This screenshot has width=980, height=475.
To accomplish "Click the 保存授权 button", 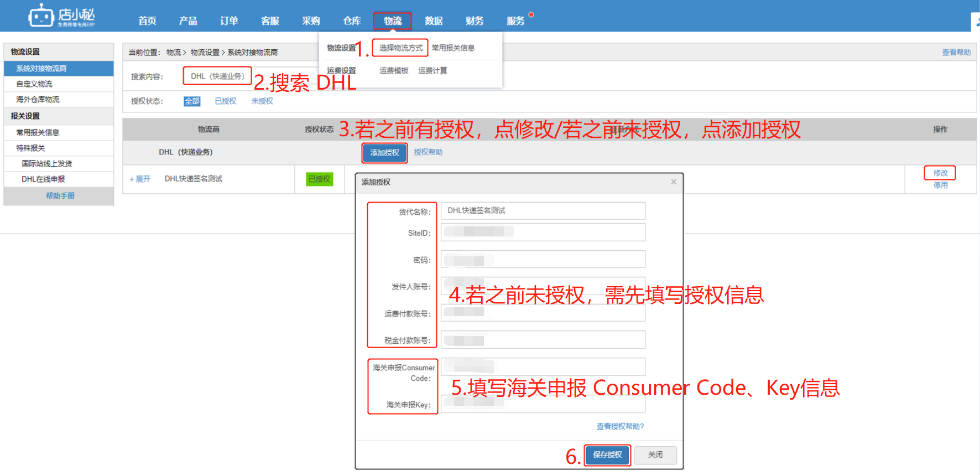I will (607, 455).
